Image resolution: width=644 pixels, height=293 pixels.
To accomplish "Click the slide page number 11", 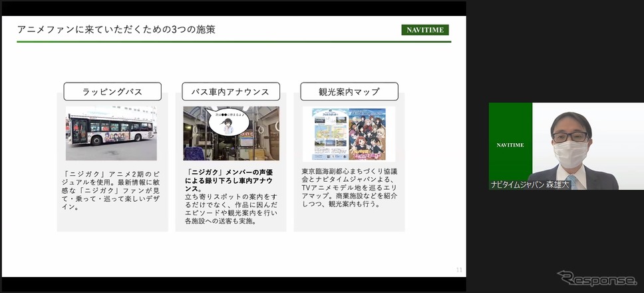I will point(459,270).
